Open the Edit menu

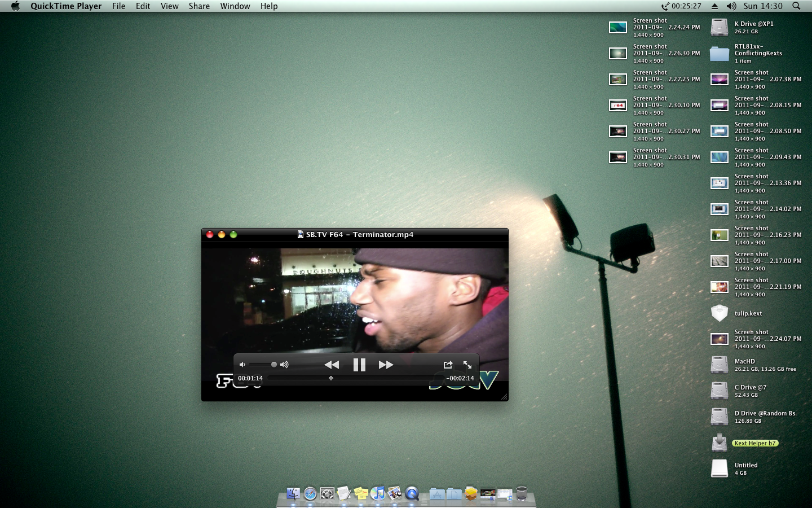(143, 6)
